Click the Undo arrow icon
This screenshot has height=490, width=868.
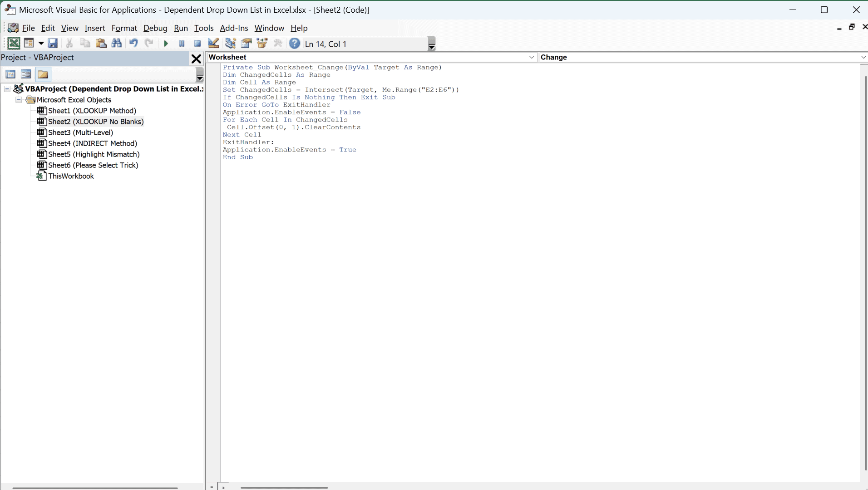[x=133, y=44]
